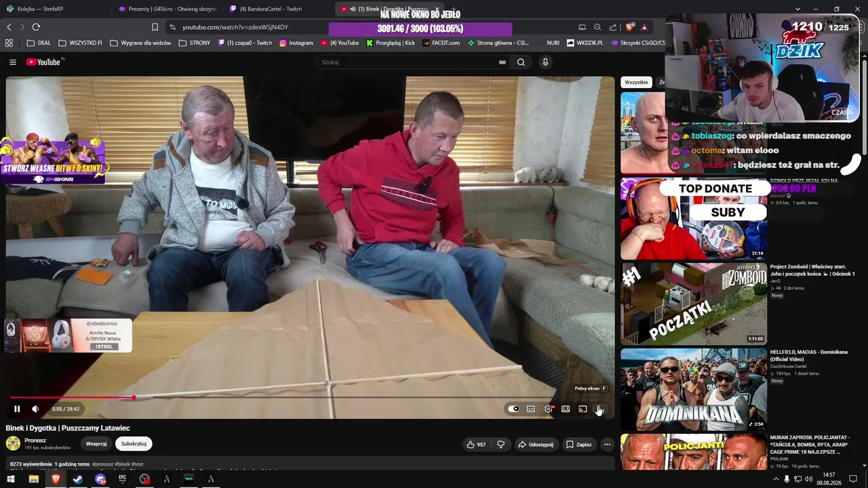
Task: Enter fullscreen mode in player
Action: point(599,409)
